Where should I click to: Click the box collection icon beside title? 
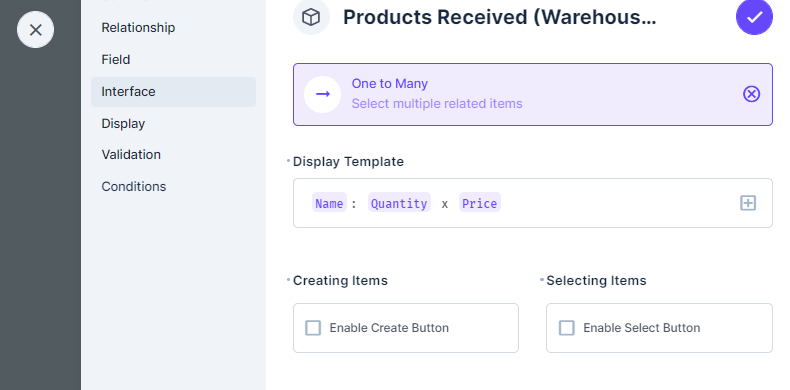click(x=311, y=17)
